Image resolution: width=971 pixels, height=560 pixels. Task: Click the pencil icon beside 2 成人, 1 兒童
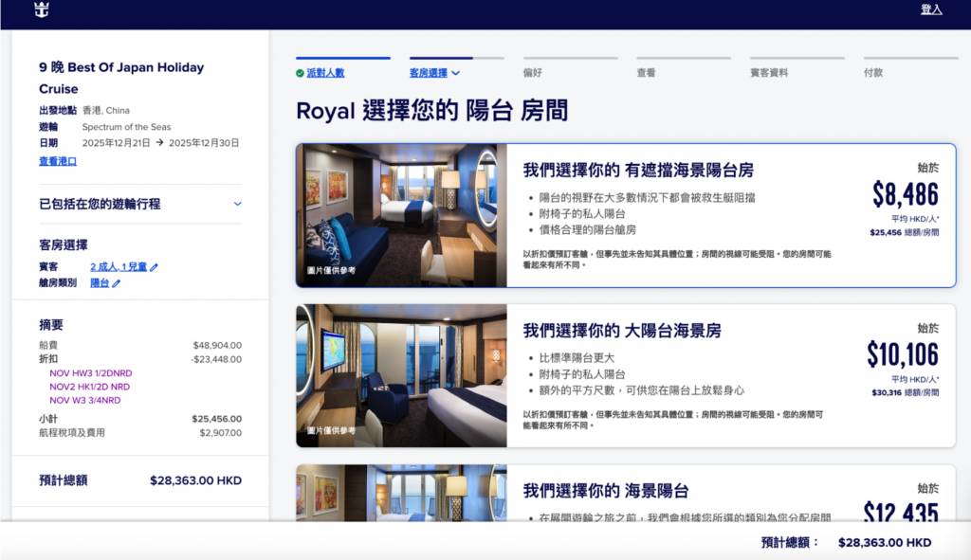tap(154, 267)
